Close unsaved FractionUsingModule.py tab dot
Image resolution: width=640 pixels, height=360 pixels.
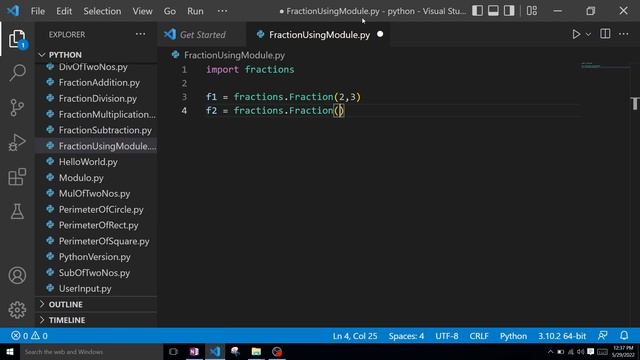[x=380, y=34]
